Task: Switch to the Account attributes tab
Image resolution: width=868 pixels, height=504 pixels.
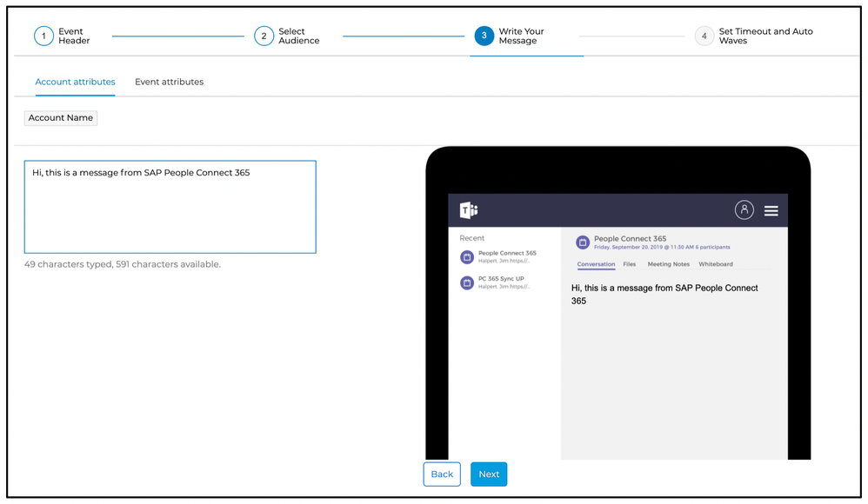Action: [76, 82]
